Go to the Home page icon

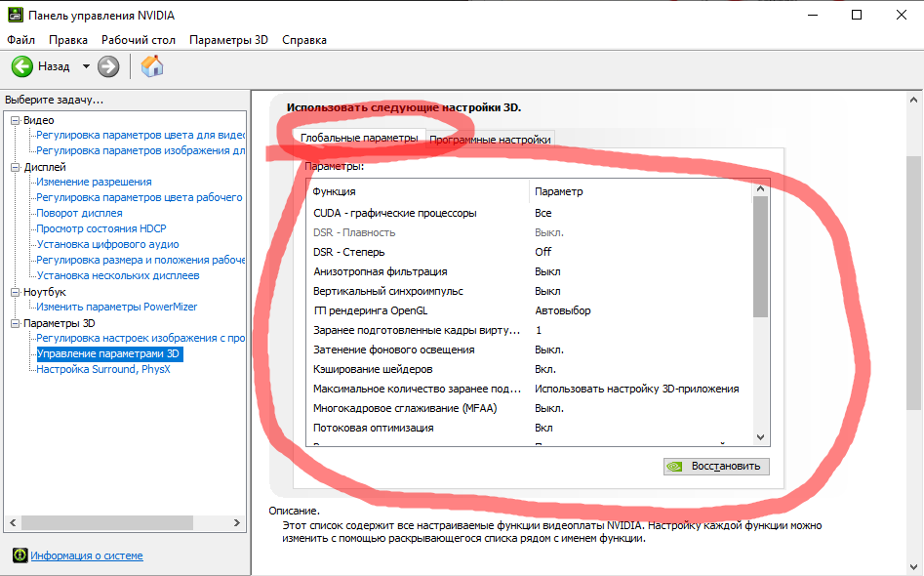coord(152,66)
